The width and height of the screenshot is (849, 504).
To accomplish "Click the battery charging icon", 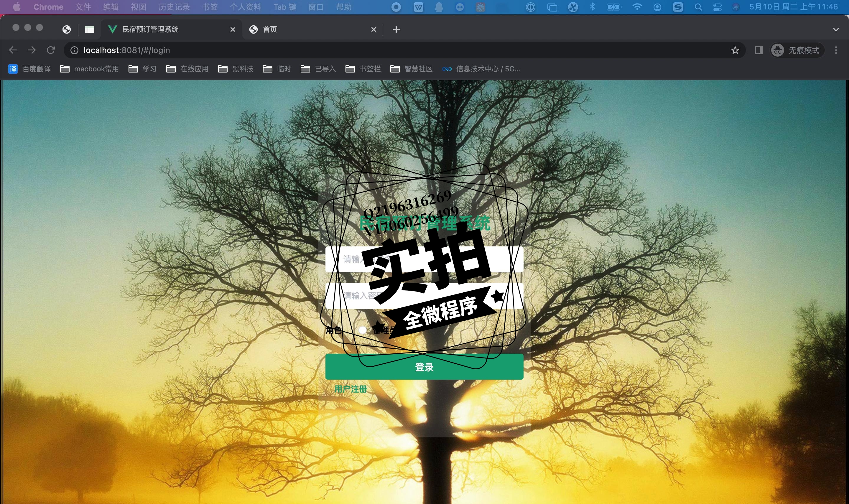I will [614, 7].
